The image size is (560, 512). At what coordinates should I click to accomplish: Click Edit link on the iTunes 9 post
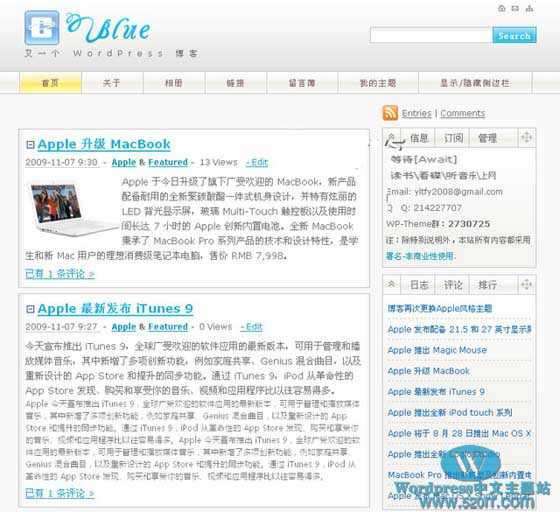[251, 327]
